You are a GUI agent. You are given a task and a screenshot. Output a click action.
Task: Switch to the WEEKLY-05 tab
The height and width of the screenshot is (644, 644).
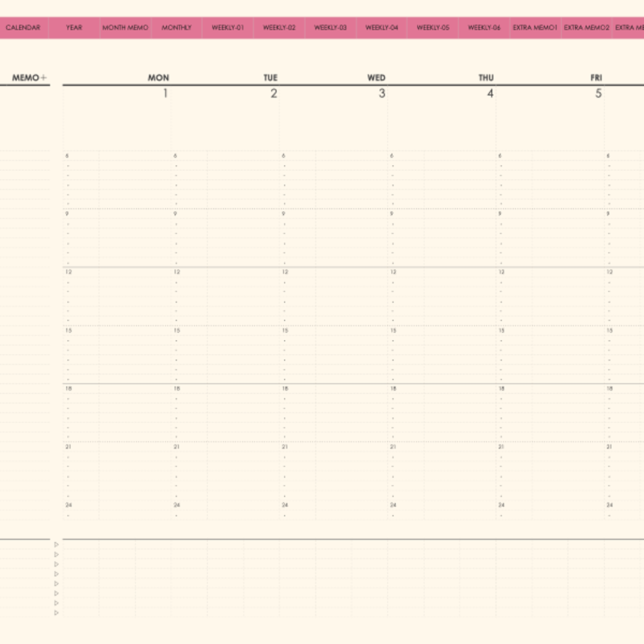pos(433,27)
